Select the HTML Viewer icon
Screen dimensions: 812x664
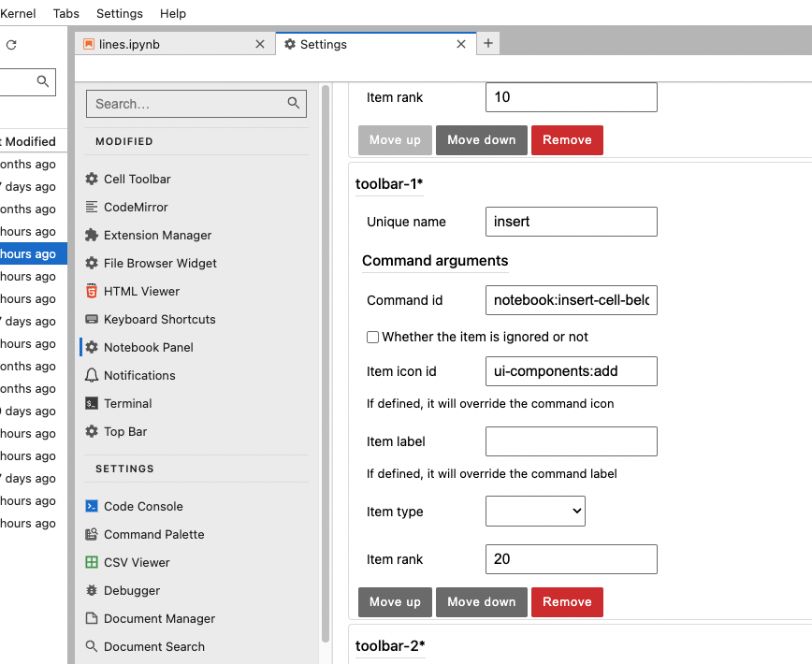(91, 291)
